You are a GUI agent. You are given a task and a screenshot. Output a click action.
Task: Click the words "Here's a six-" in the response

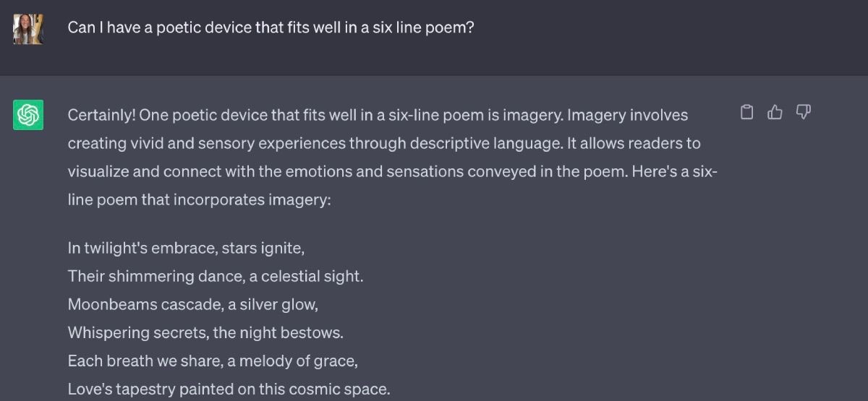click(675, 171)
